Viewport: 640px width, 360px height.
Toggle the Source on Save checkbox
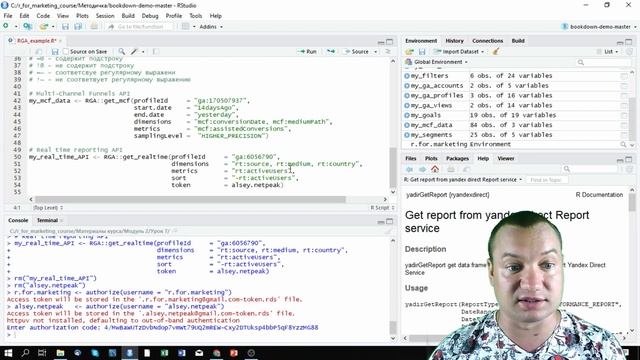point(66,51)
